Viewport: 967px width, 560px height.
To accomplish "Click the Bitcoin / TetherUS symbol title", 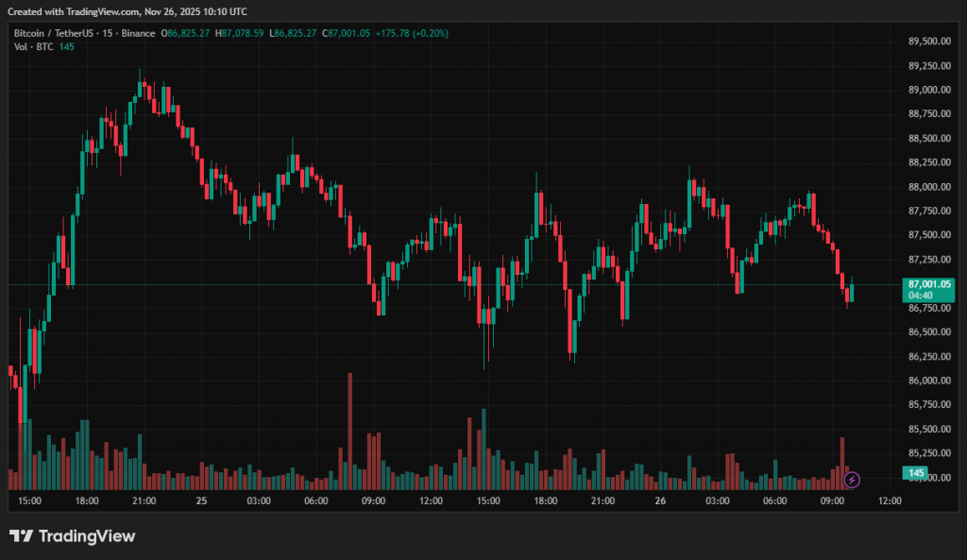I will (57, 33).
